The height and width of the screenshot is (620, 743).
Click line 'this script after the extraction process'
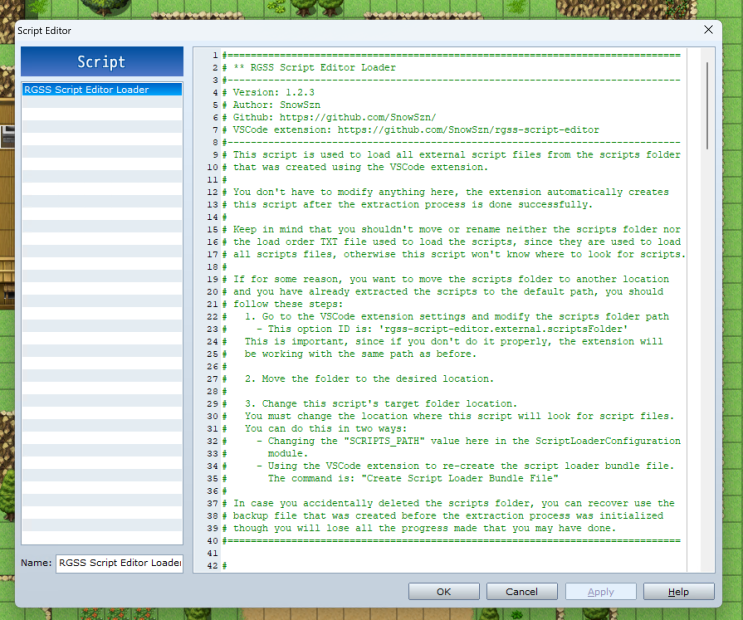pyautogui.click(x=408, y=204)
